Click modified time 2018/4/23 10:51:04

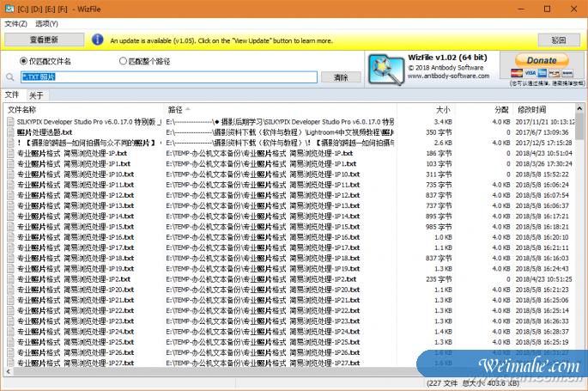(543, 153)
